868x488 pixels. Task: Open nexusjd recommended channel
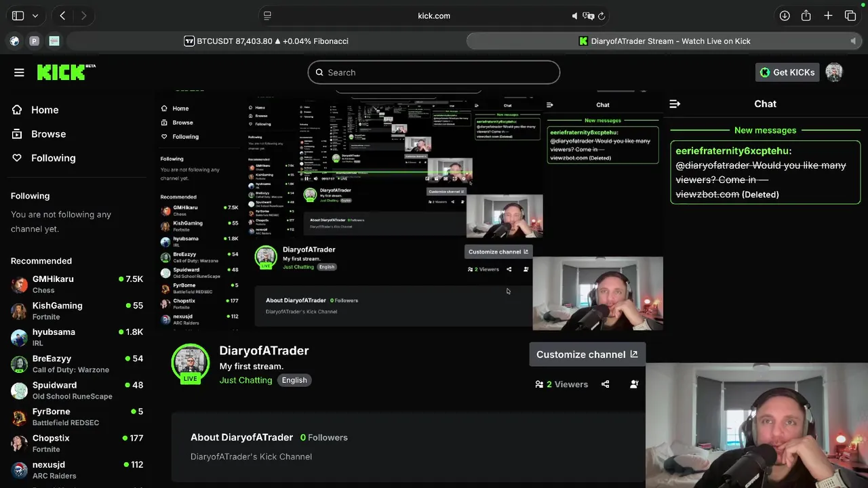[77, 469]
